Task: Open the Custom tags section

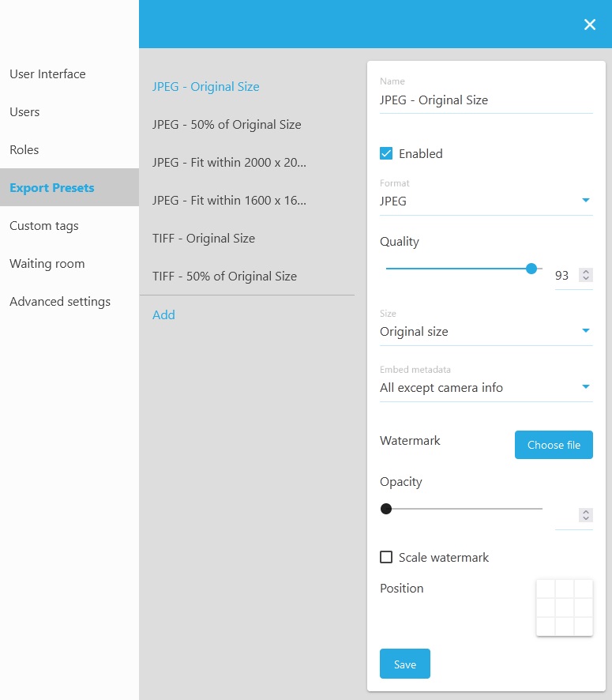Action: point(44,226)
